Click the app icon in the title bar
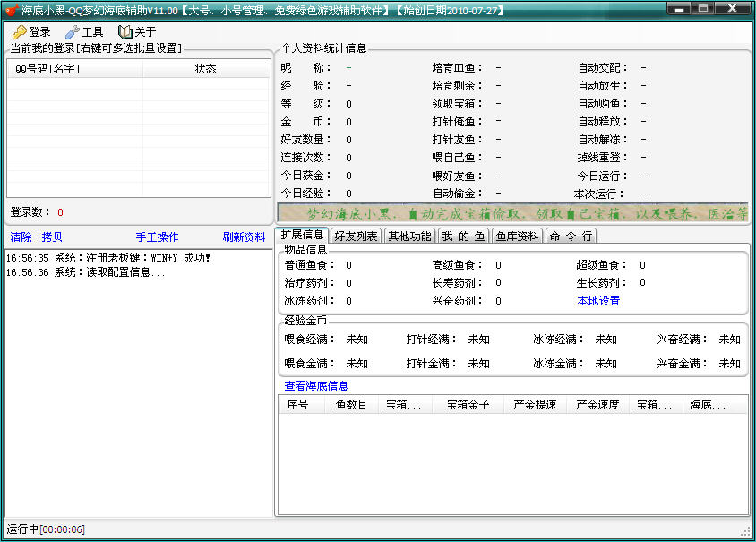756x542 pixels. (11, 10)
